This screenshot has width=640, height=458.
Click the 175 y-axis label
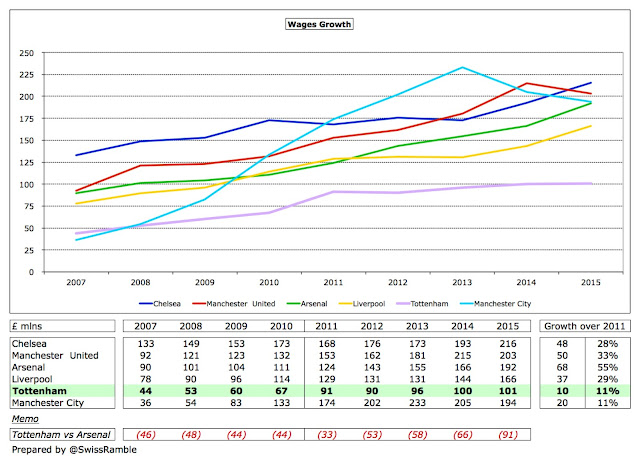click(27, 119)
